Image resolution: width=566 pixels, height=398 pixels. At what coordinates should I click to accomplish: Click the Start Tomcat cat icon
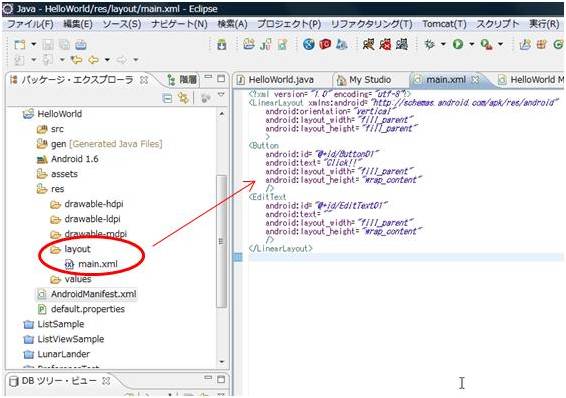[x=369, y=44]
